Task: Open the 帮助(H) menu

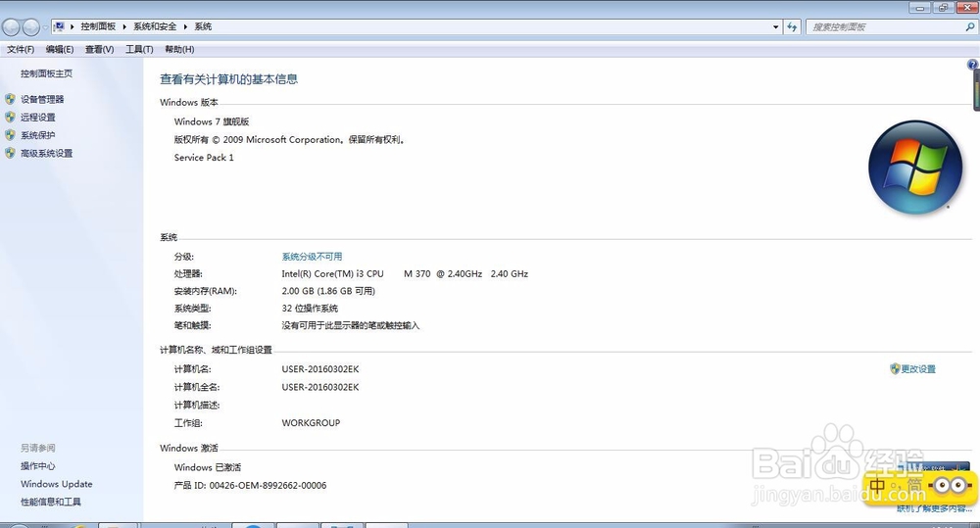Action: (x=179, y=49)
